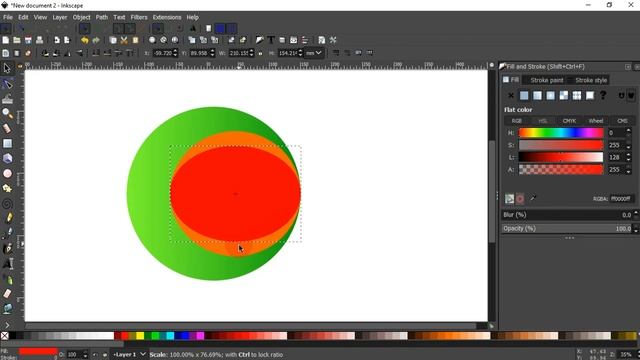Screen dimensions: 640x360
Task: Toggle the width/height lock ratio
Action: click(x=260, y=53)
